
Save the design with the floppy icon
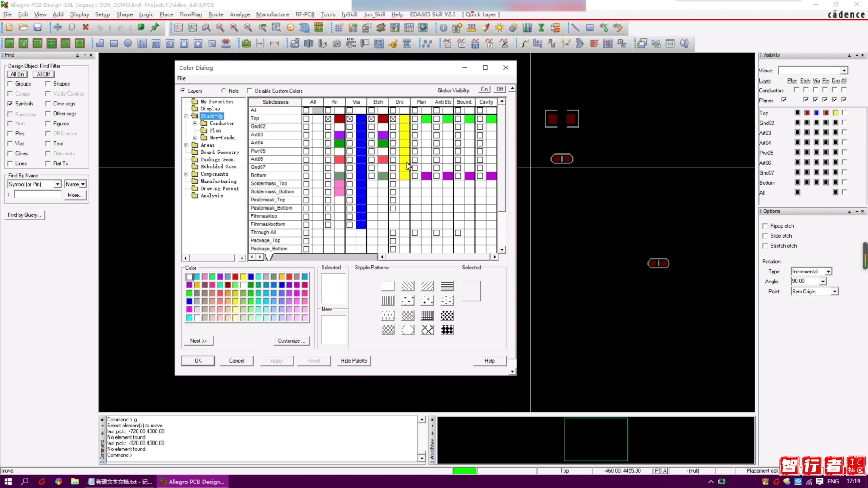(x=38, y=28)
